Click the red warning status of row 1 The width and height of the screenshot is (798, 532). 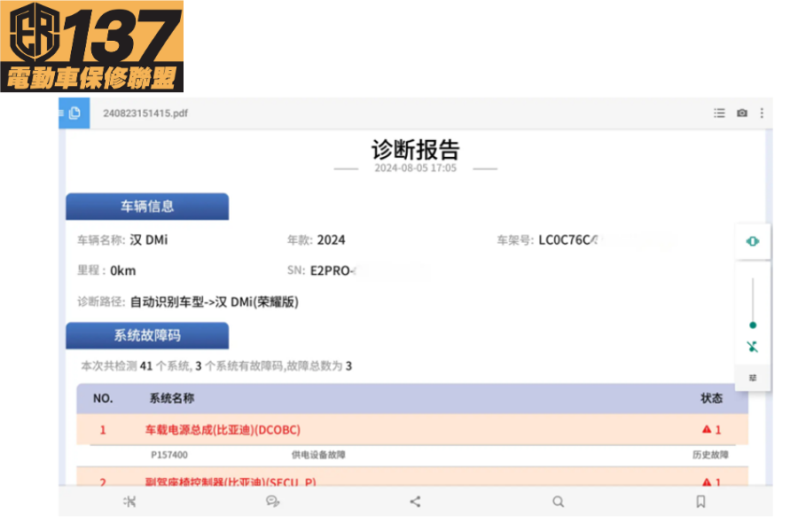pos(711,430)
